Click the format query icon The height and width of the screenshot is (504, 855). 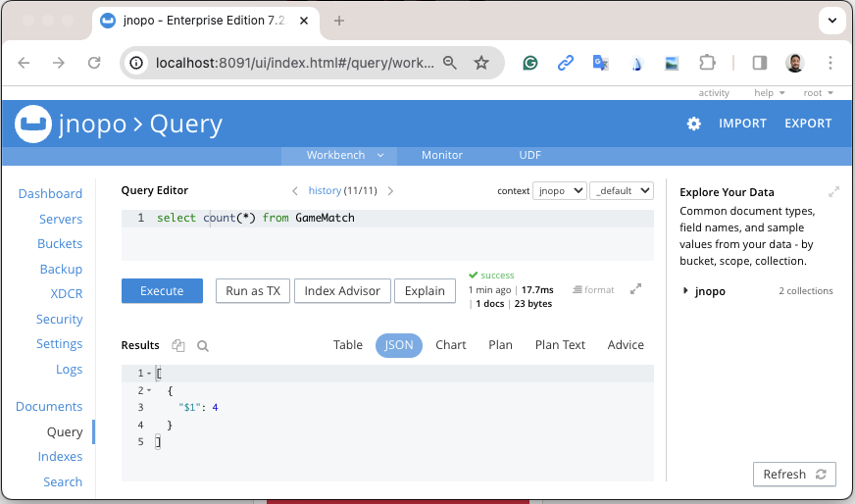click(593, 289)
